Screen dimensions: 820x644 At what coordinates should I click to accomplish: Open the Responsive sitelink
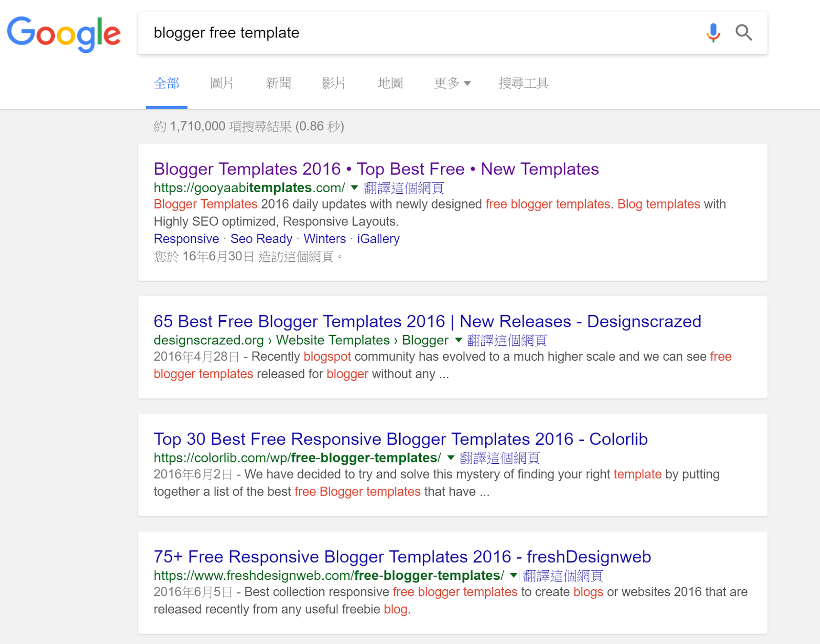click(187, 239)
